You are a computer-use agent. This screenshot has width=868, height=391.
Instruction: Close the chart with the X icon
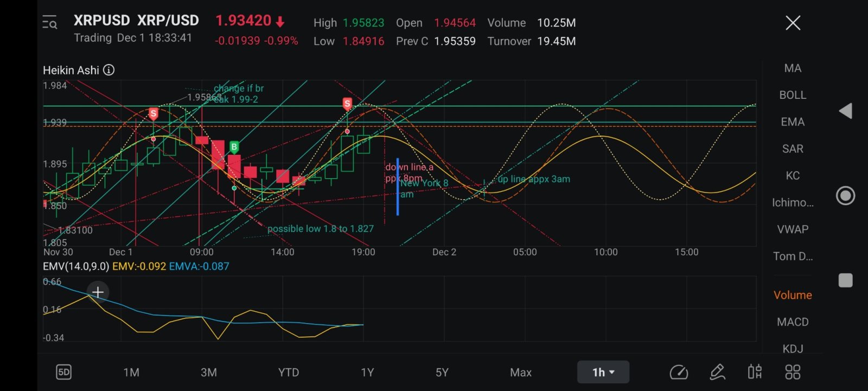793,23
